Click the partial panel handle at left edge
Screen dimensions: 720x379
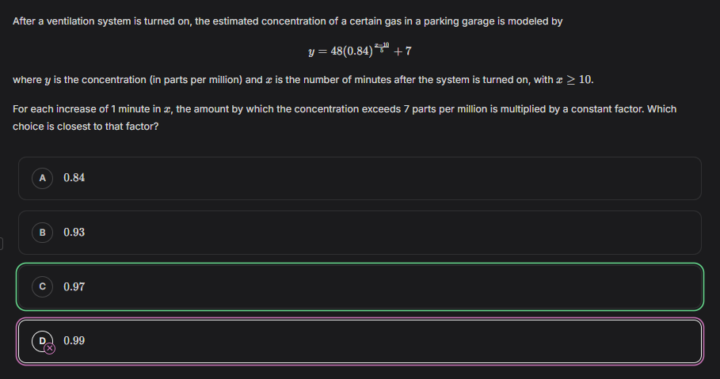(1, 243)
